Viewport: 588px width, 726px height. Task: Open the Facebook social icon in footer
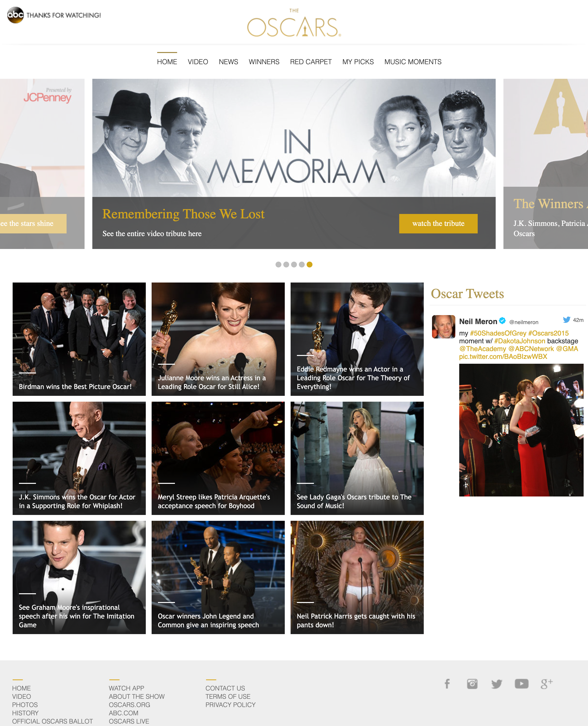[x=447, y=684]
